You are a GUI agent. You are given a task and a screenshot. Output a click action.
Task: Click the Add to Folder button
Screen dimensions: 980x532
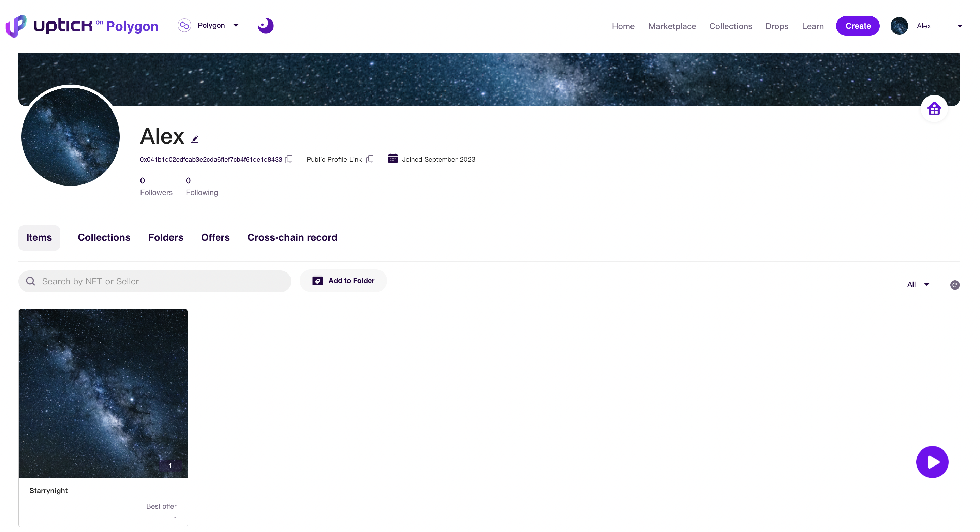(x=343, y=280)
